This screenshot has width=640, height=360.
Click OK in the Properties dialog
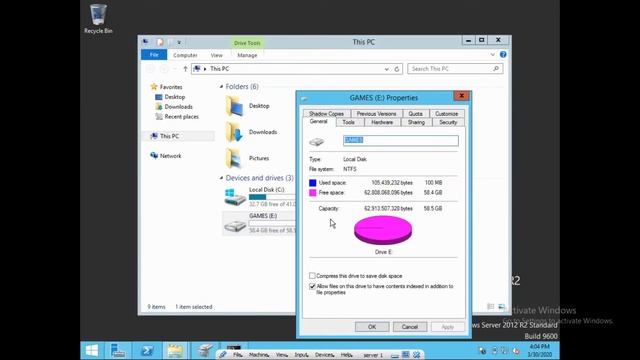tap(372, 327)
